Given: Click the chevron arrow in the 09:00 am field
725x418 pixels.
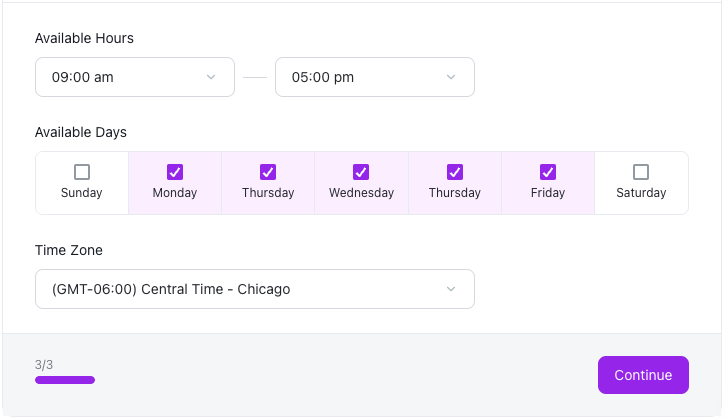Looking at the screenshot, I should 211,77.
